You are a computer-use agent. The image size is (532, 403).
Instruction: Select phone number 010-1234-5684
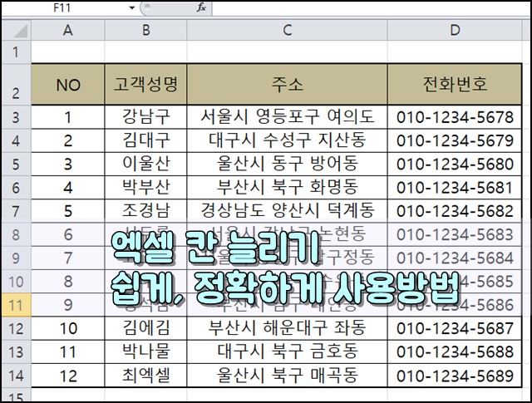coord(455,258)
